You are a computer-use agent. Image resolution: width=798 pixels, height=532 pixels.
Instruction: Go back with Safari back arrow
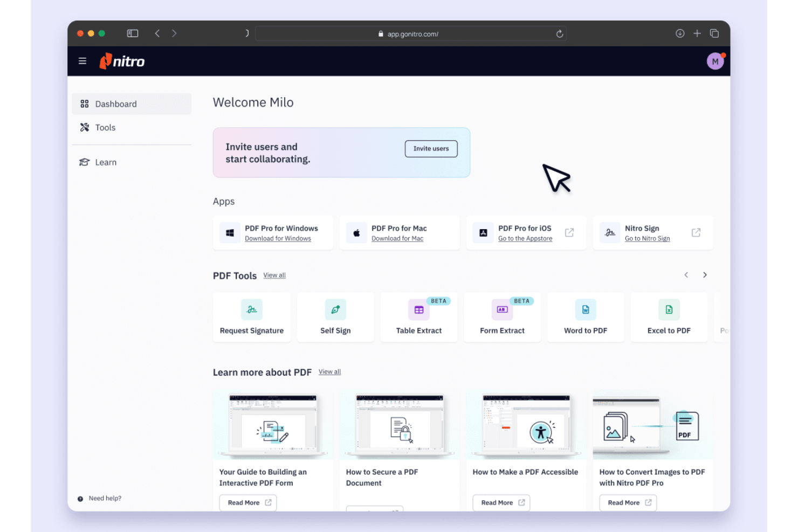pos(157,33)
